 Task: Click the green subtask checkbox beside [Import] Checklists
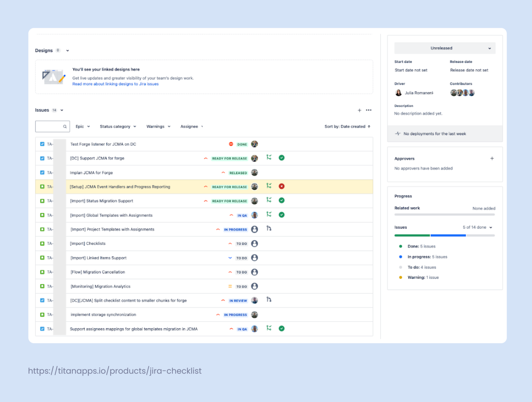[42, 243]
